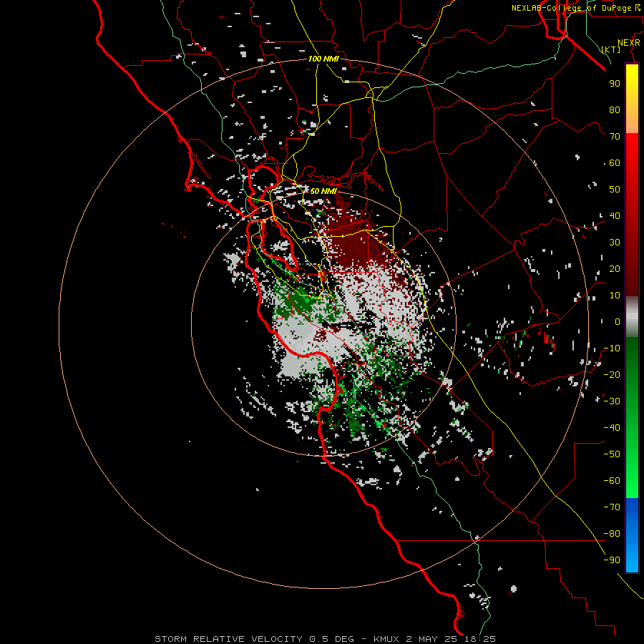
Task: Click the 70 value on velocity scale
Action: point(615,137)
